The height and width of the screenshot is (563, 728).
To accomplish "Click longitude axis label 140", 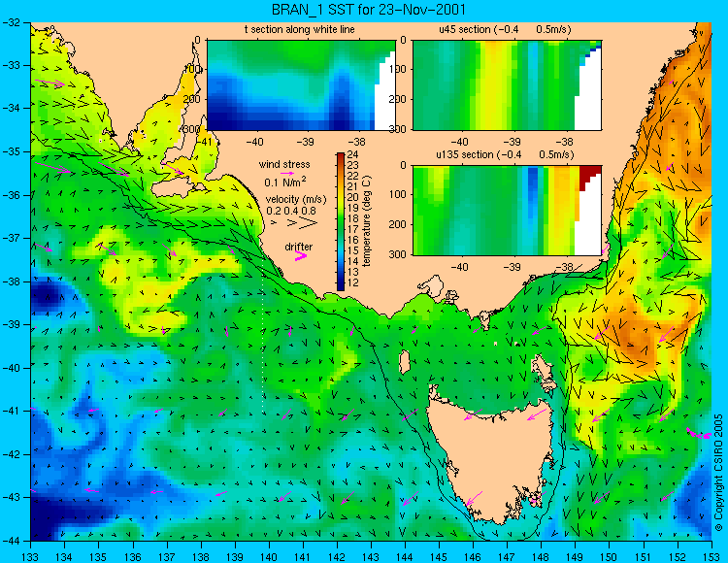I will (x=268, y=557).
